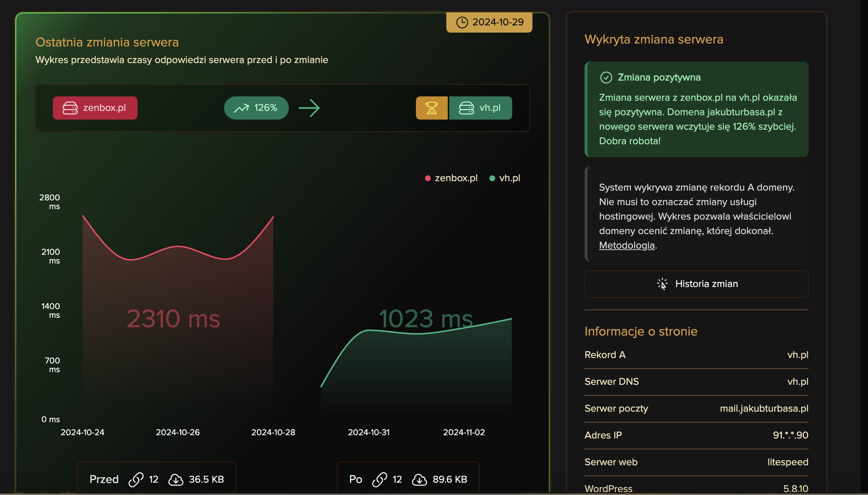Screen dimensions: 868x495
Task: Toggle zenbox.pl series in chart legend
Action: click(451, 178)
